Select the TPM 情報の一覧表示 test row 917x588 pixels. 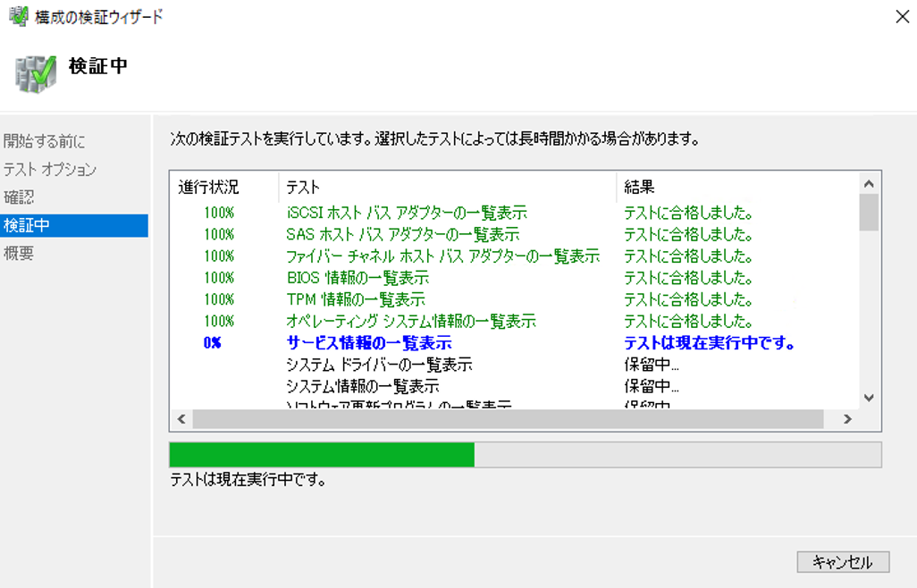tap(355, 299)
